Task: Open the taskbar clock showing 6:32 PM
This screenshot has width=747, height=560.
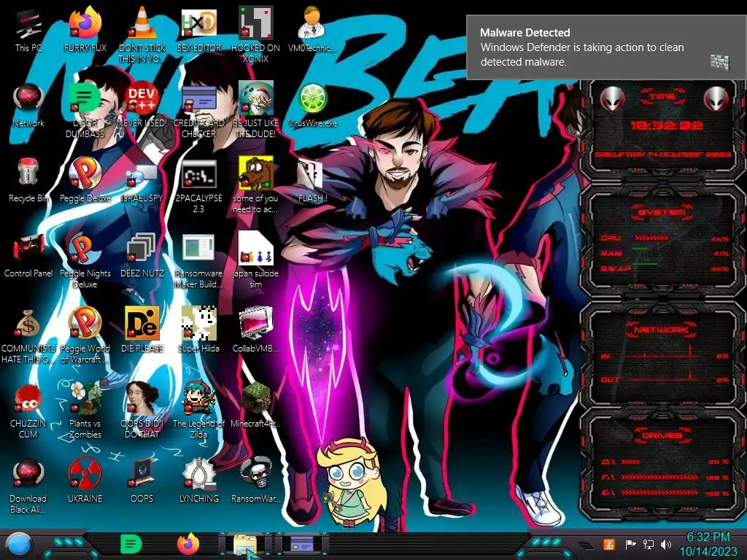Action: (708, 544)
